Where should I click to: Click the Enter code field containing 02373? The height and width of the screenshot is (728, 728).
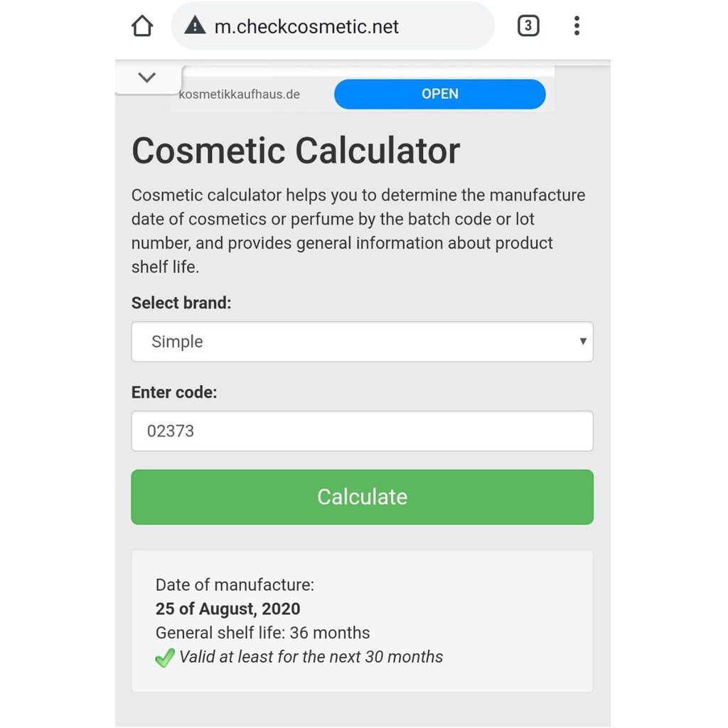362,431
